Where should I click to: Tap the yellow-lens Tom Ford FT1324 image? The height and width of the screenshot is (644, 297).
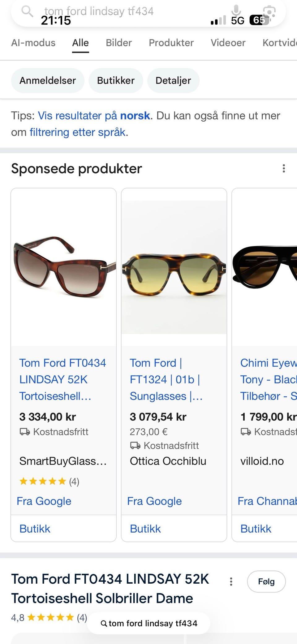pyautogui.click(x=174, y=267)
